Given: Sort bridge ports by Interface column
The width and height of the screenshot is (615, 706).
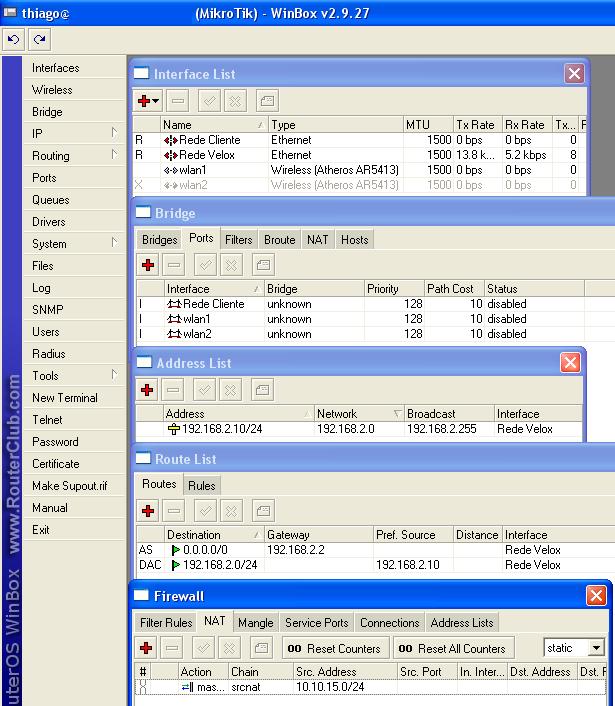Looking at the screenshot, I should coord(214,289).
